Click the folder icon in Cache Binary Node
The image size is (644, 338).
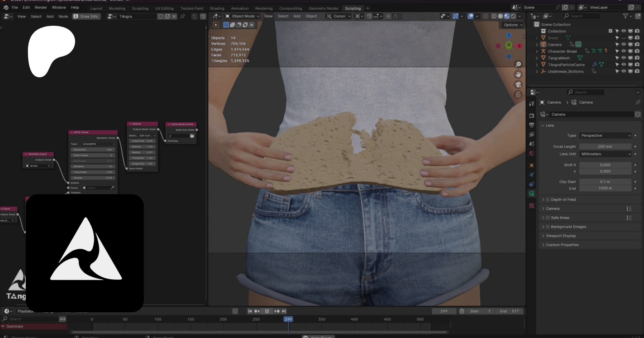(192, 136)
